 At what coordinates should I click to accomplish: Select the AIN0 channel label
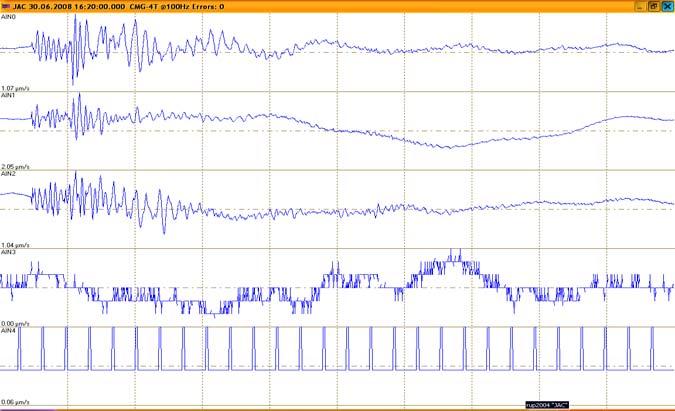tap(8, 17)
